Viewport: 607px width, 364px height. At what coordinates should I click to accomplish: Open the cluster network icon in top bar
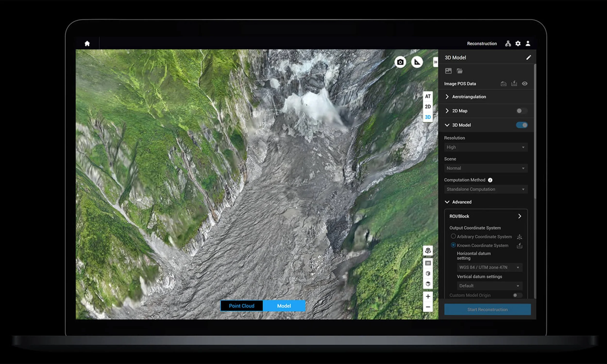pos(508,44)
